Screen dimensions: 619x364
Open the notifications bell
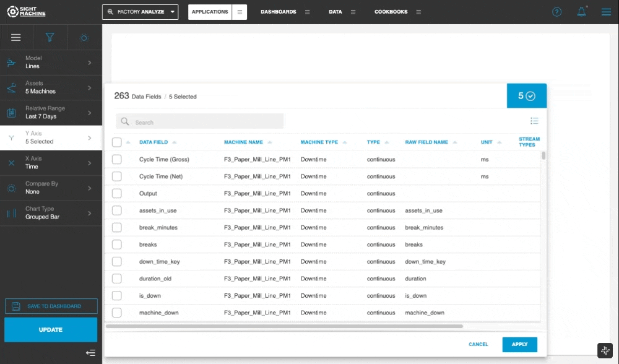pyautogui.click(x=581, y=12)
